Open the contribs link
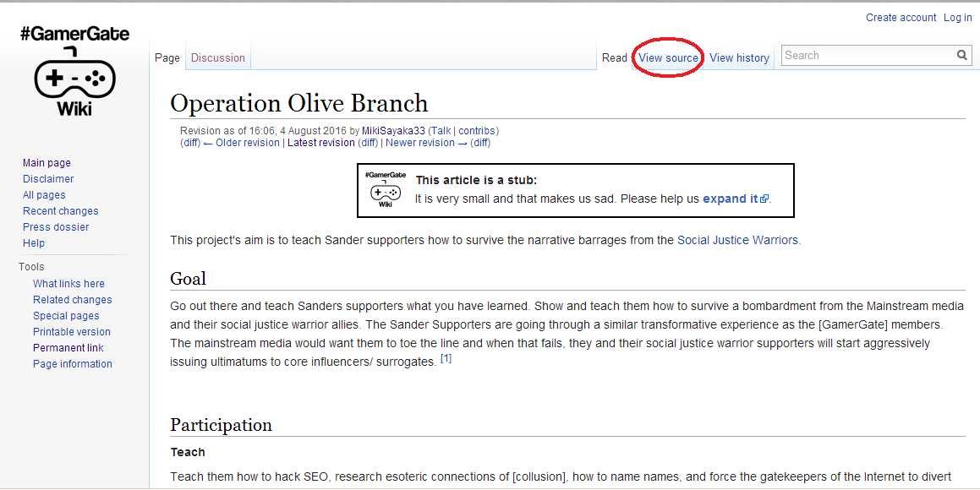Viewport: 980px width, 490px height. click(x=477, y=131)
